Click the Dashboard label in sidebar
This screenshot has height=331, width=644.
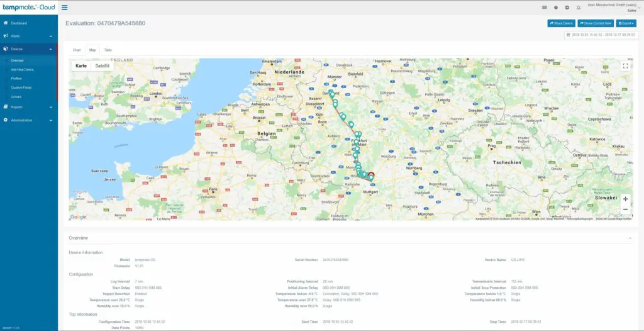[19, 23]
